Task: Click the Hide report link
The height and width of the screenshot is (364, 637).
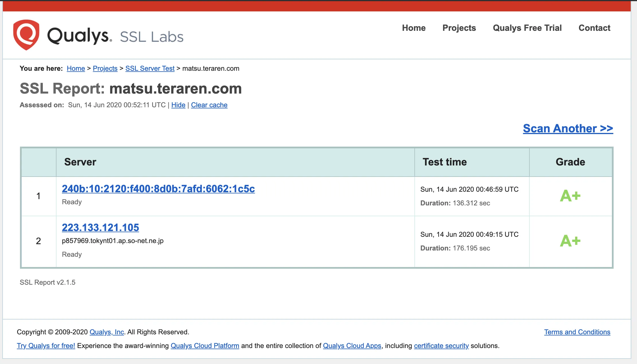Action: [178, 105]
